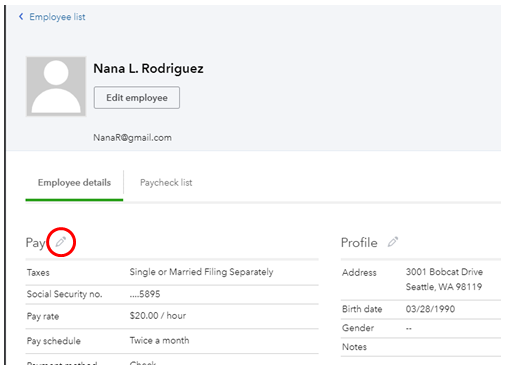The image size is (518, 377).
Task: Click the NanaR@gmail.com email address
Action: tap(132, 137)
